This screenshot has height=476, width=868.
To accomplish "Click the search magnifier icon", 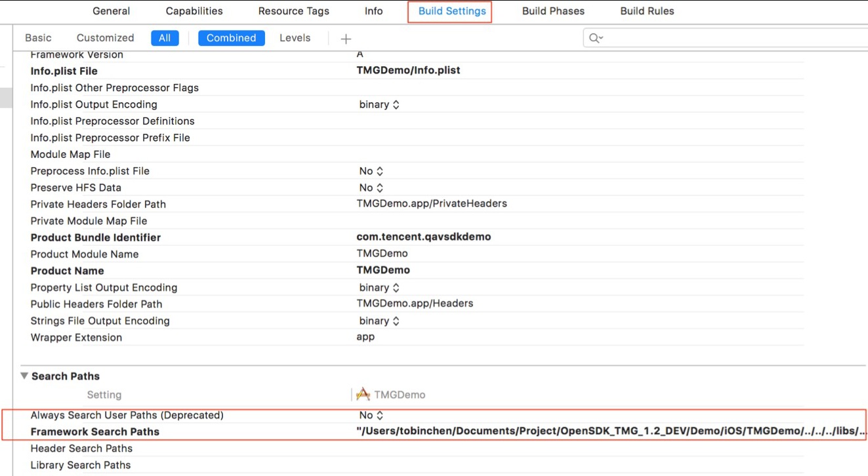I will tap(595, 38).
